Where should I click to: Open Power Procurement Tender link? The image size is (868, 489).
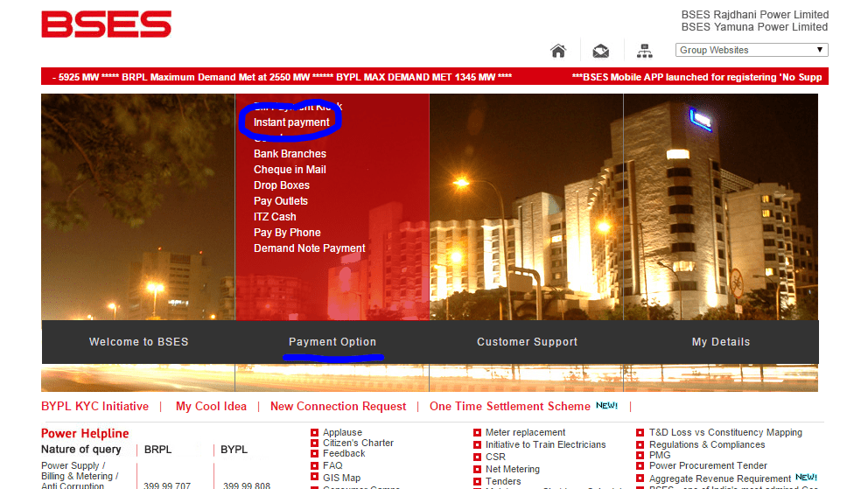click(708, 465)
